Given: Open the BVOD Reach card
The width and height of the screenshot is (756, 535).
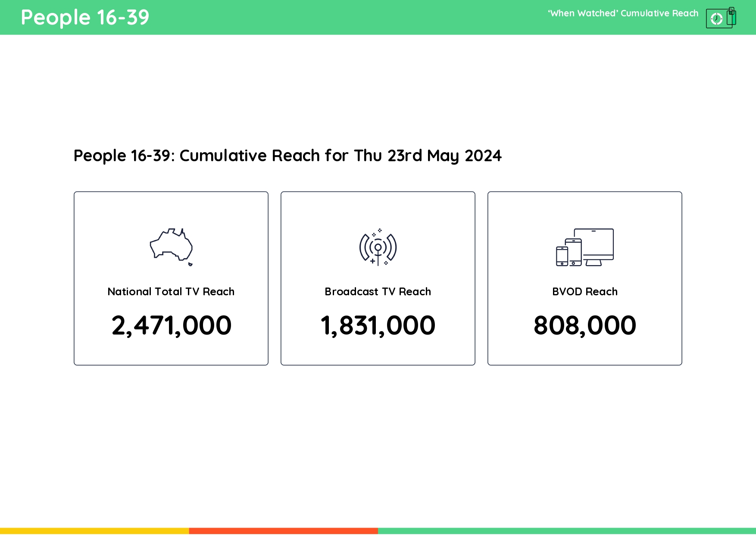Looking at the screenshot, I should [584, 278].
